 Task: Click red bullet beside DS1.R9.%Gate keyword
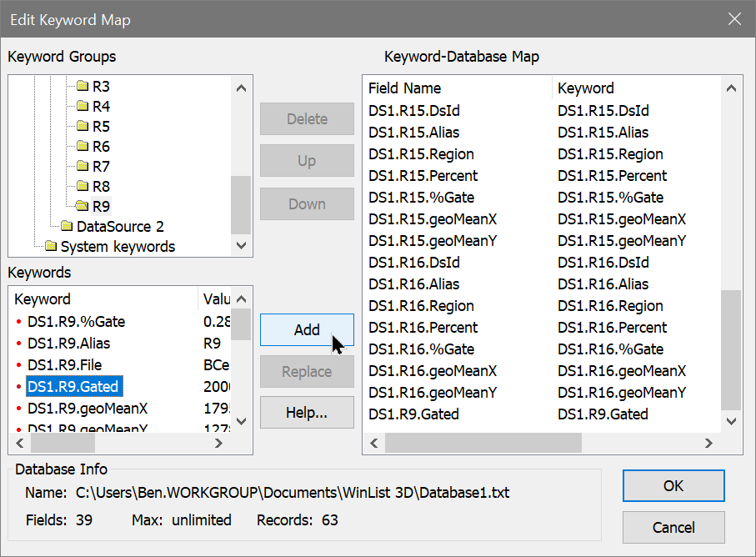[x=18, y=322]
